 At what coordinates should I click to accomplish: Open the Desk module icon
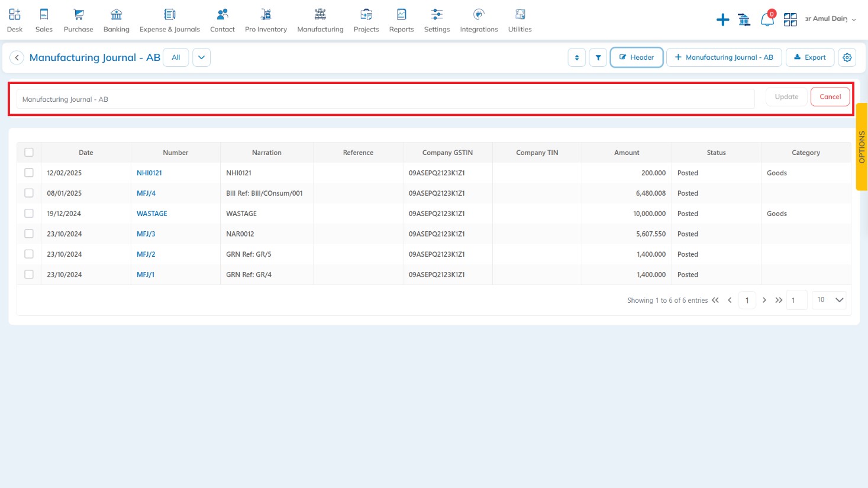(15, 20)
